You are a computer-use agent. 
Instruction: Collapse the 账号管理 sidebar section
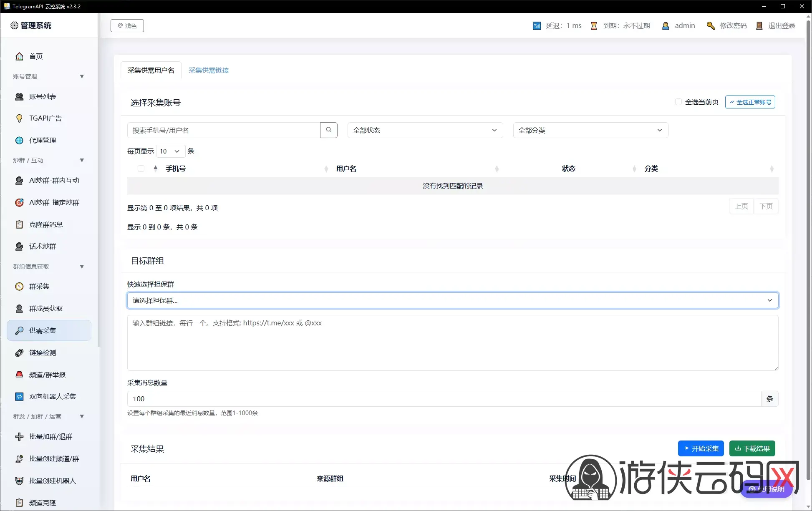[82, 76]
